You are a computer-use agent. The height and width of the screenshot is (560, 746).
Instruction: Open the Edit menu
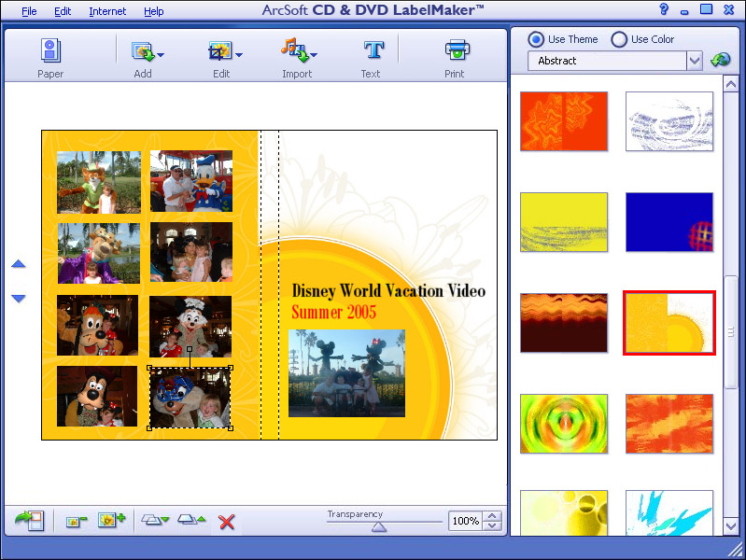point(63,11)
